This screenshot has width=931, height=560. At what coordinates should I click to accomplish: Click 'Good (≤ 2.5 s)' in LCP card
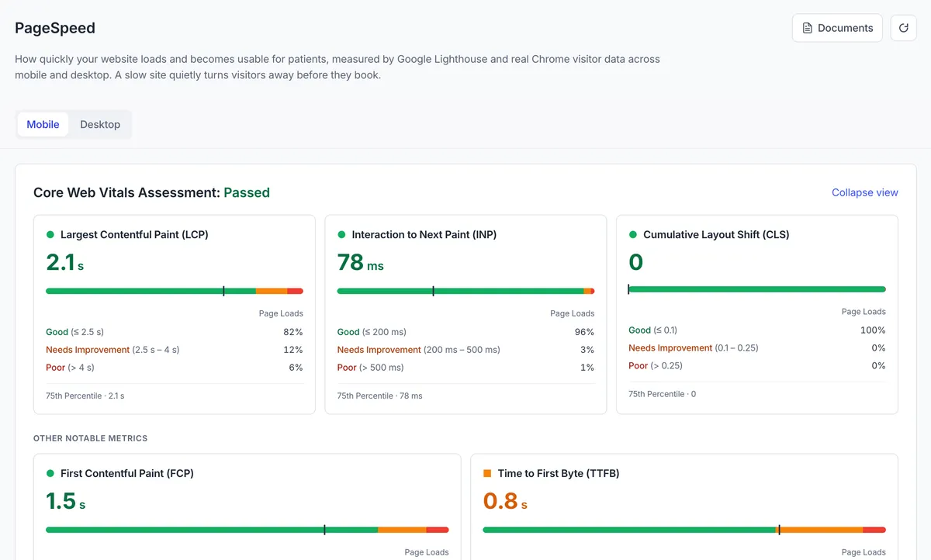pos(74,332)
